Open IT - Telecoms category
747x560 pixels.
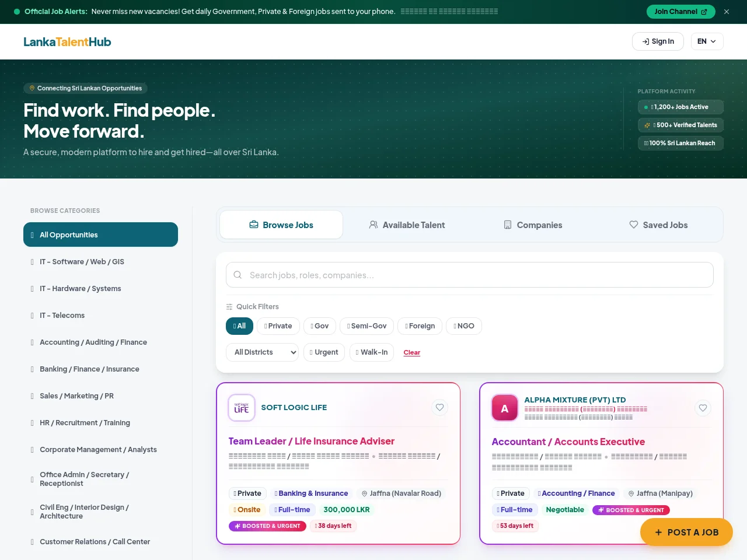(x=100, y=315)
